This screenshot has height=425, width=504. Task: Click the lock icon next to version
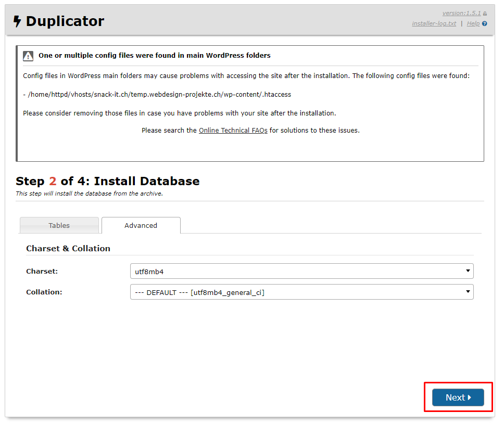point(485,14)
